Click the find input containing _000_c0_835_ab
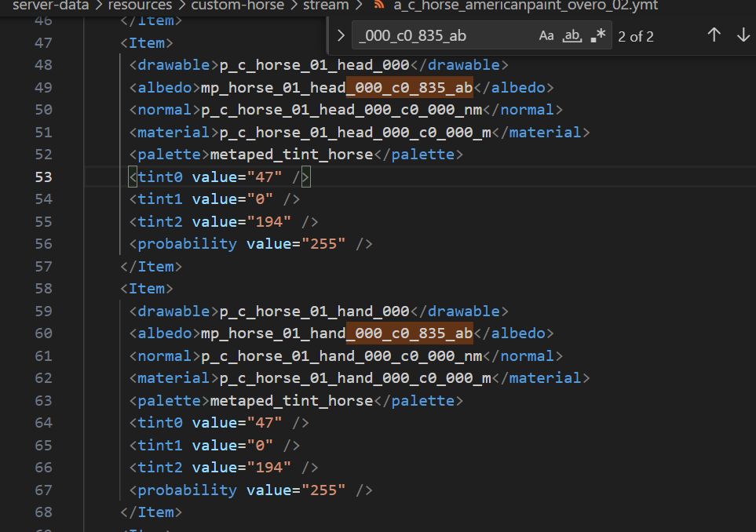This screenshot has height=532, width=756. [444, 35]
